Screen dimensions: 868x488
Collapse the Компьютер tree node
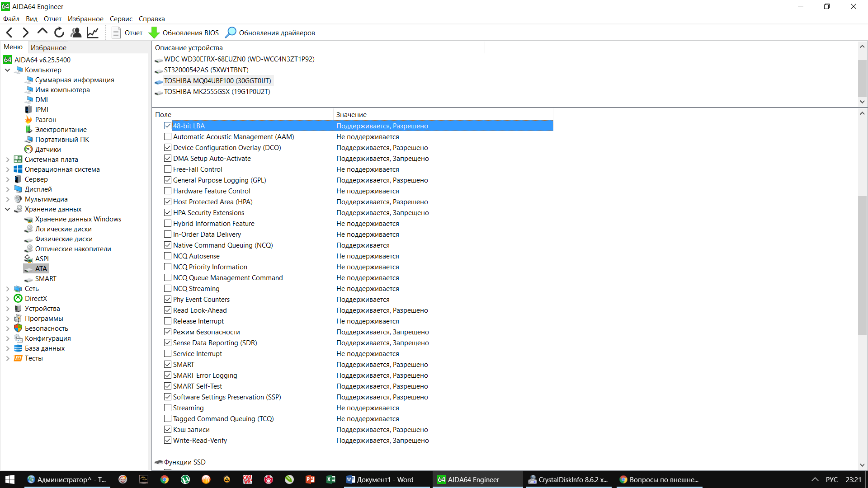[8, 70]
